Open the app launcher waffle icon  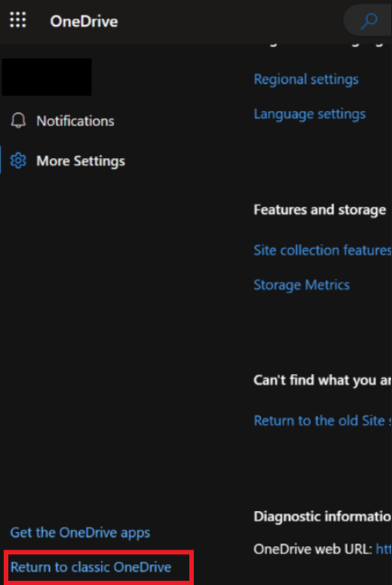[x=18, y=20]
